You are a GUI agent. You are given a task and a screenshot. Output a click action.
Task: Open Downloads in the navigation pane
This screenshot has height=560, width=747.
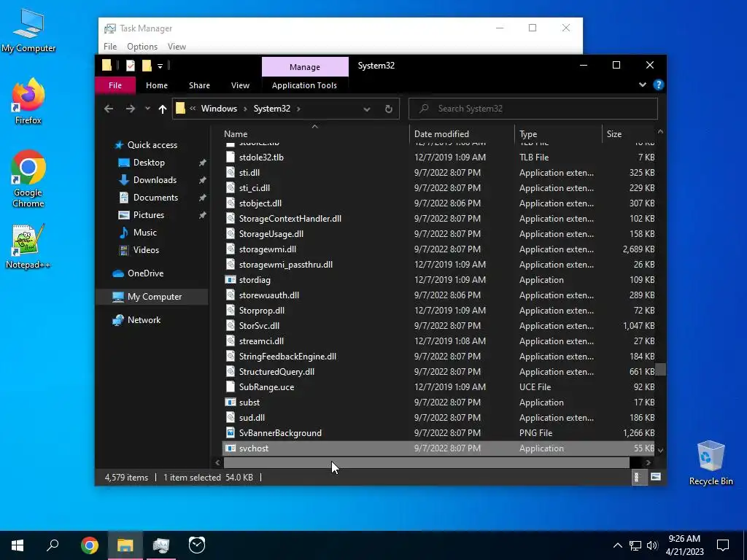155,180
